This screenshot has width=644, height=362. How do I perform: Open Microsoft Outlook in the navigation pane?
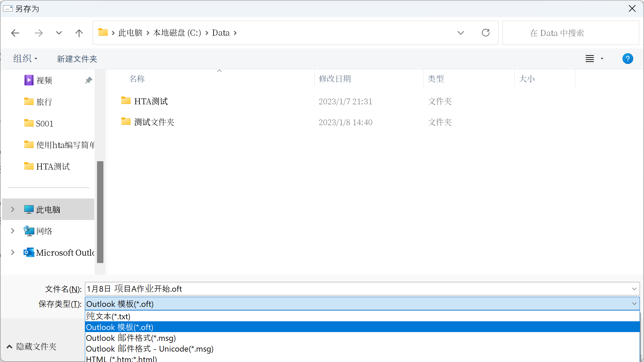click(65, 253)
